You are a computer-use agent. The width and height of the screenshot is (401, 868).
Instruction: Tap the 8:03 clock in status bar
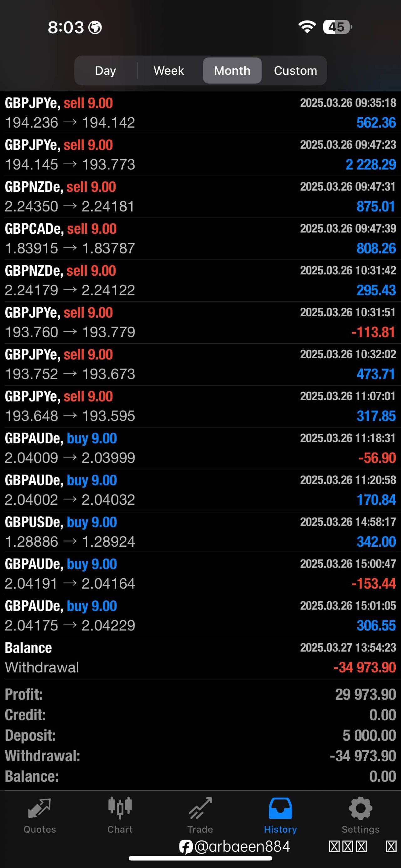pos(66,27)
